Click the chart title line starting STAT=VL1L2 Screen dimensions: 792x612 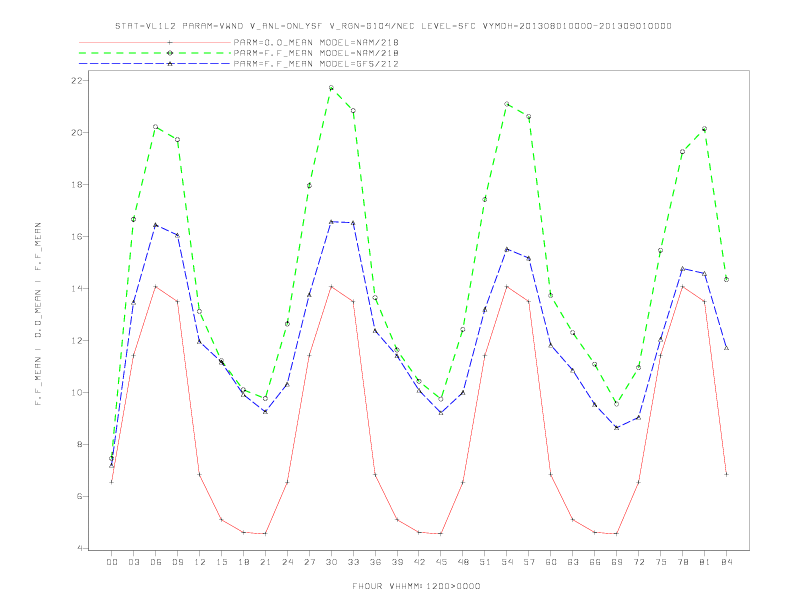393,26
